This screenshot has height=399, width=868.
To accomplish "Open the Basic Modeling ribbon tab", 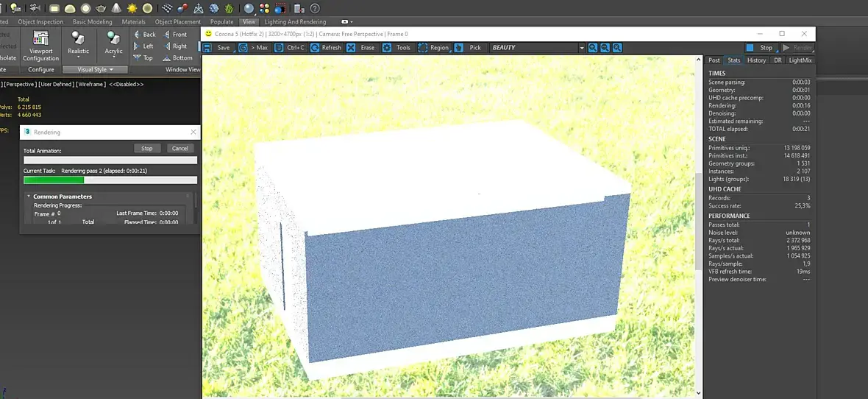I will (93, 22).
